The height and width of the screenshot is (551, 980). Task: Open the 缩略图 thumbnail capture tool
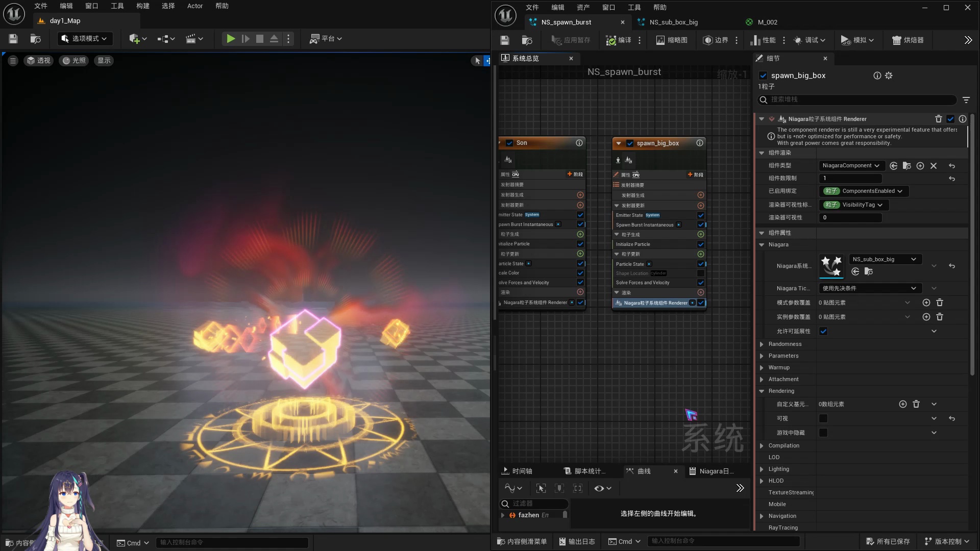pos(672,40)
